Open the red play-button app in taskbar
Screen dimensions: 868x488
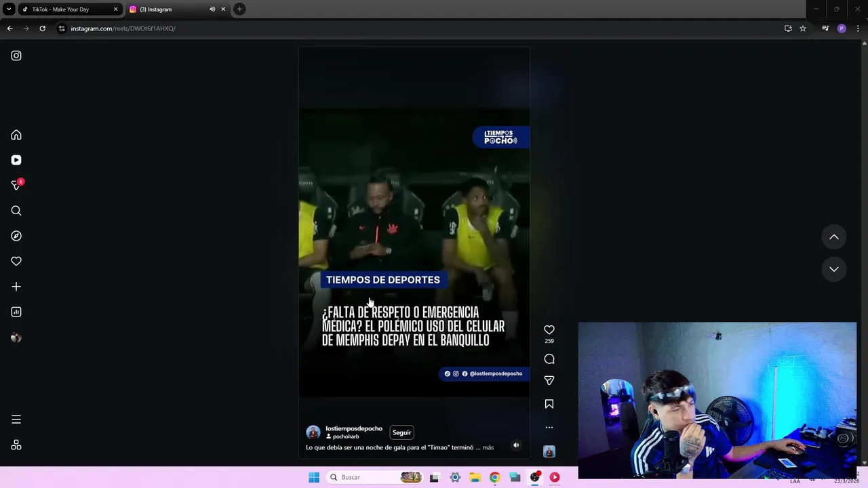pyautogui.click(x=555, y=477)
